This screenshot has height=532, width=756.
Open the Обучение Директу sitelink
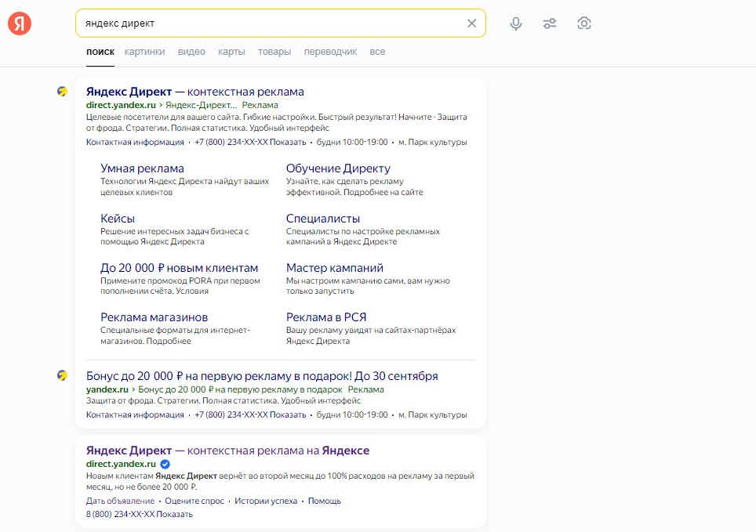(338, 168)
